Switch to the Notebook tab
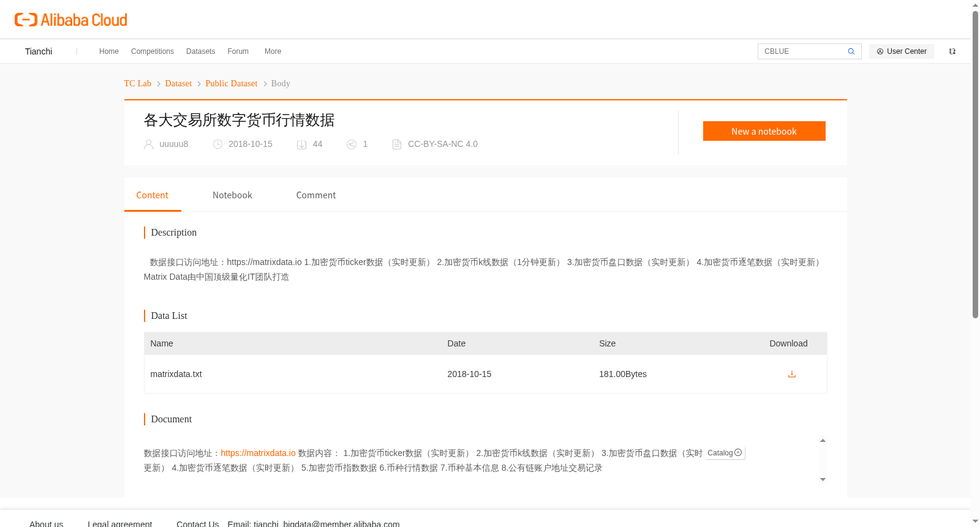980x527 pixels. [232, 195]
